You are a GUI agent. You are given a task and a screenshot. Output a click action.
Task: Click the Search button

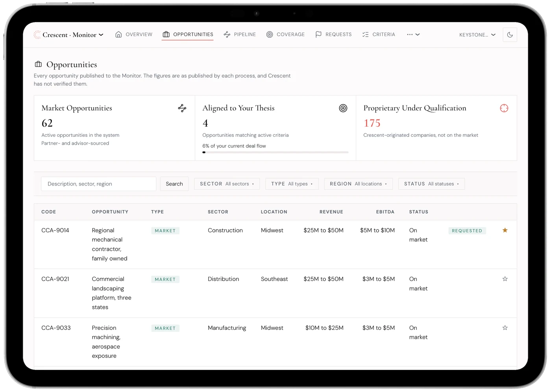point(174,184)
